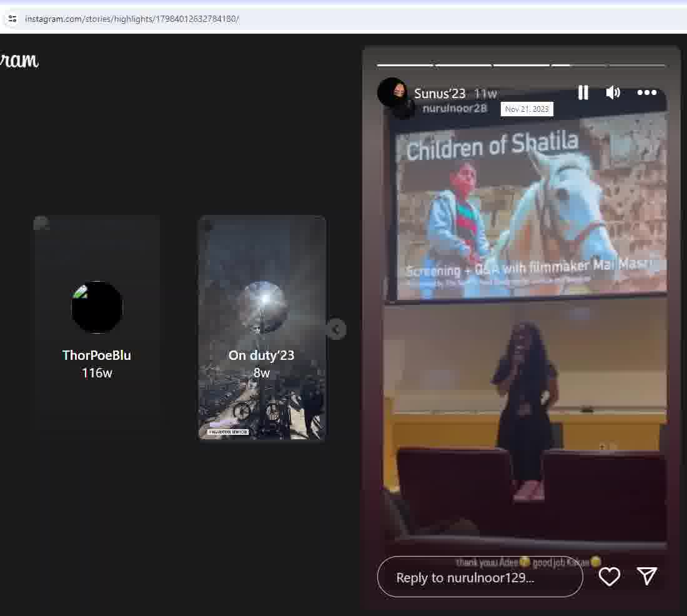Open the three-dot story options menu
Image resolution: width=687 pixels, height=616 pixels.
646,92
